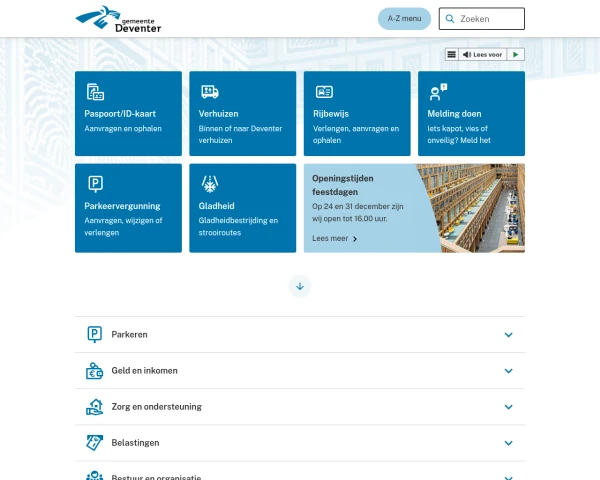
Task: Click 'Gladheidbestrijding en strooiroutes' text
Action: 238,226
